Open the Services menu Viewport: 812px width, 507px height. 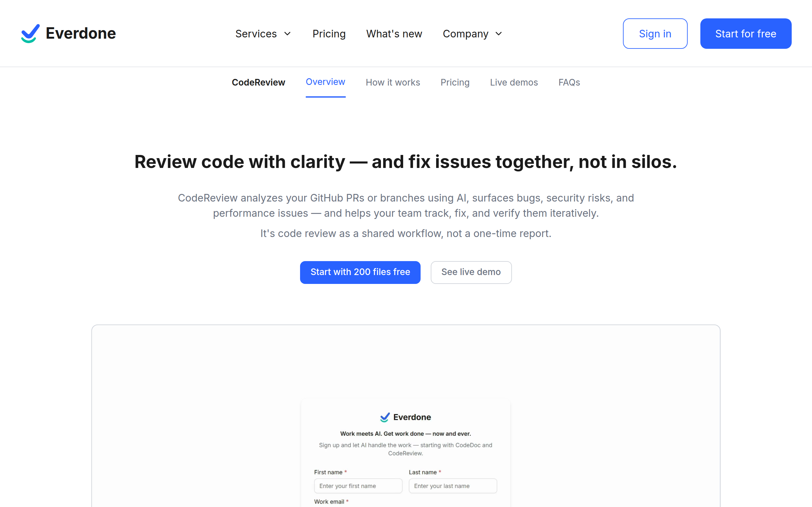pos(256,34)
